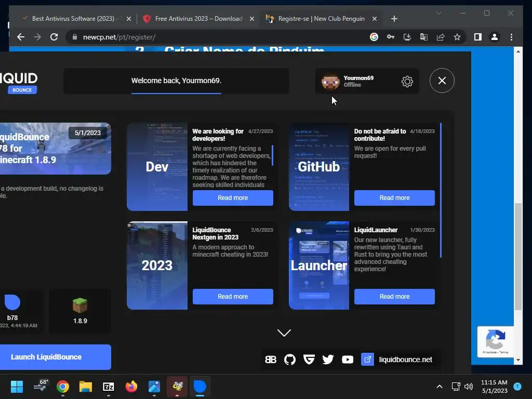Open the Photos app on taskbar
This screenshot has width=532, height=399.
point(154,387)
